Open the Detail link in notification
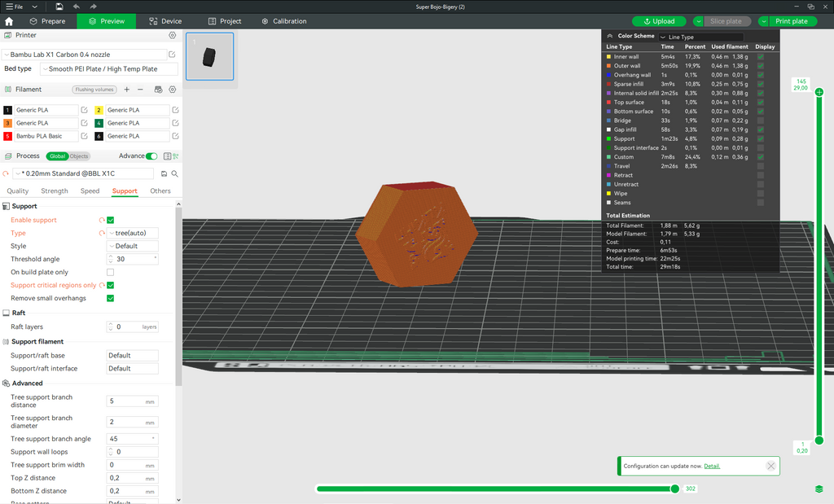The width and height of the screenshot is (834, 504). 712,467
